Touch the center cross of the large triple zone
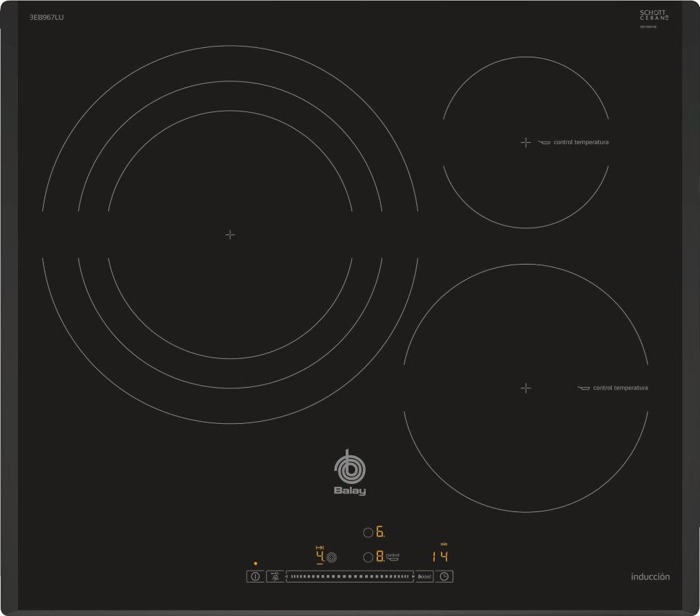 click(230, 235)
